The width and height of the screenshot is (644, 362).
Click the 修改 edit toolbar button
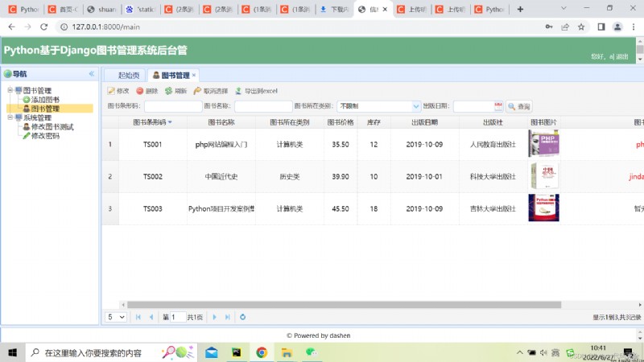click(118, 91)
